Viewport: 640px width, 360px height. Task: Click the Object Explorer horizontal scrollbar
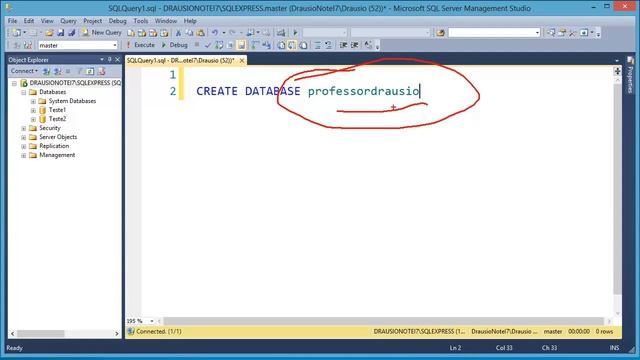64,333
